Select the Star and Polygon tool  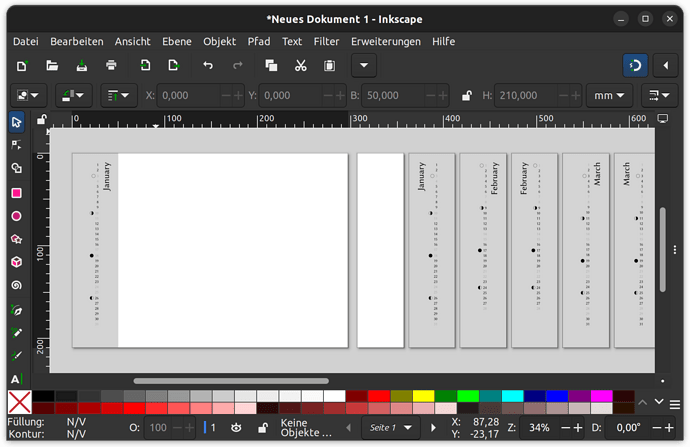pyautogui.click(x=16, y=239)
